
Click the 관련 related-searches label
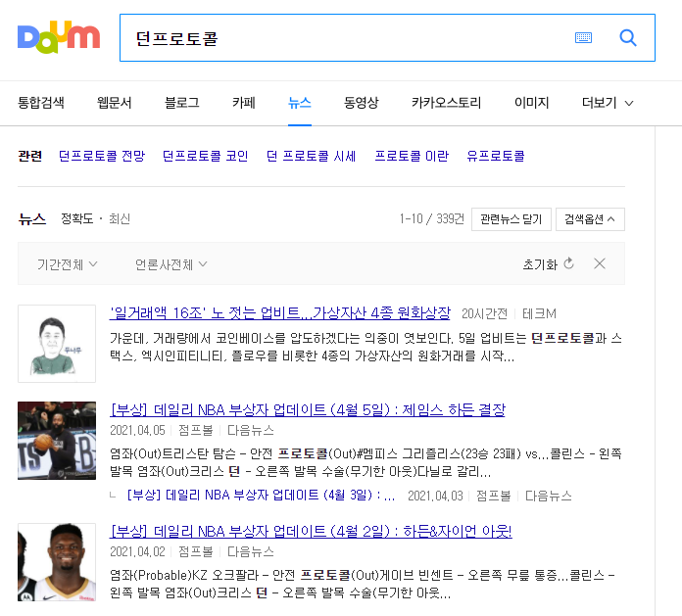point(30,156)
